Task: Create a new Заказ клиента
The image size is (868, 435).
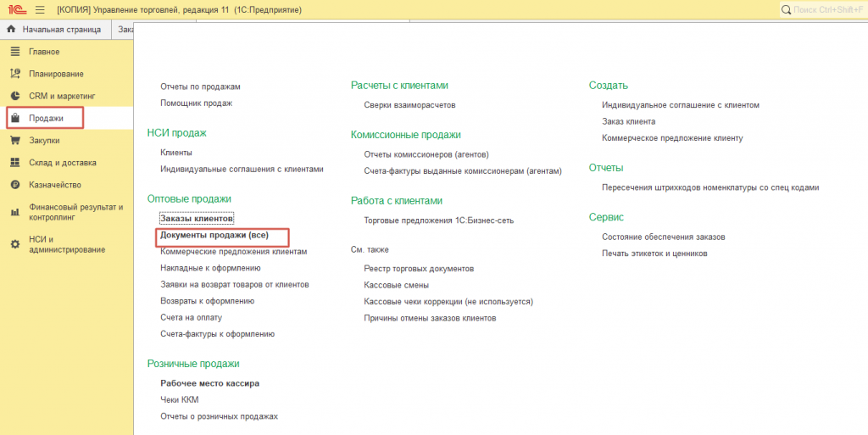Action: point(629,122)
